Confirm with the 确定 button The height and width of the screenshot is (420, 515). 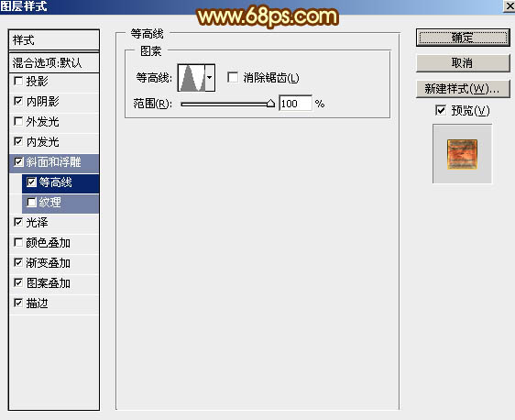coord(463,38)
